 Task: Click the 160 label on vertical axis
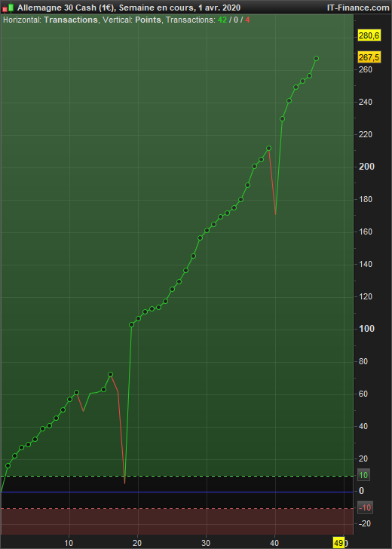pos(366,232)
